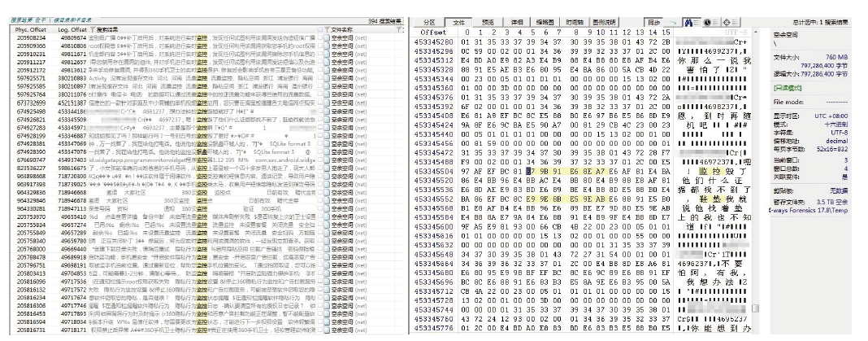
Task: Click the 394 搜索结果 count label
Action: [384, 21]
